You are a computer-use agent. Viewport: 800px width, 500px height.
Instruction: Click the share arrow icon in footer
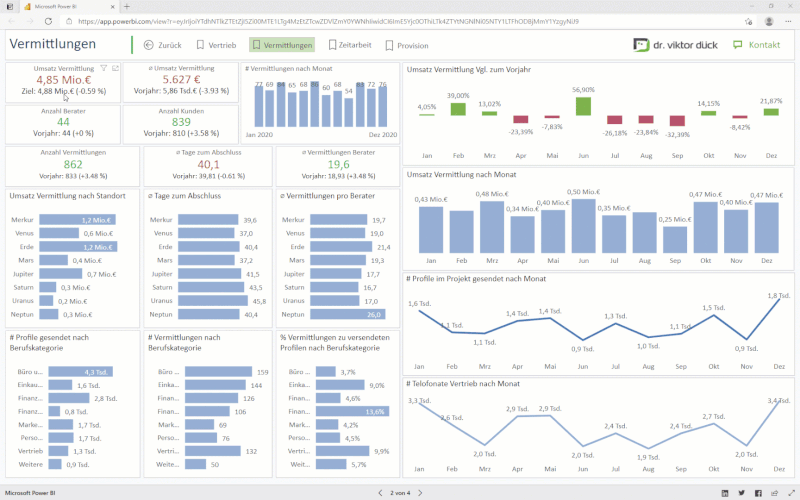(774, 493)
